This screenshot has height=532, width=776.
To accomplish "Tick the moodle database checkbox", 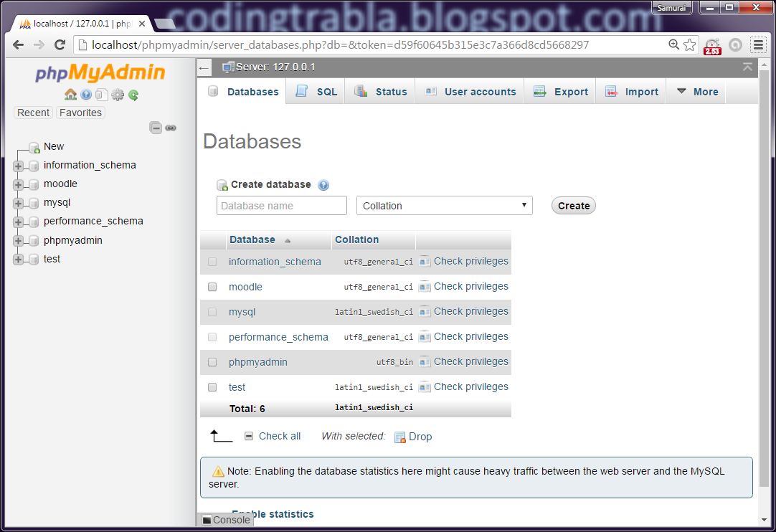I will coord(212,287).
